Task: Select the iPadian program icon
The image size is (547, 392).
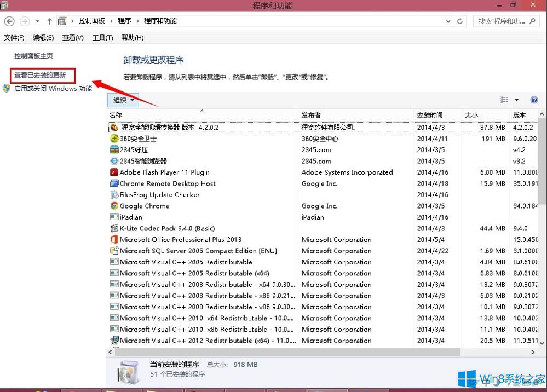Action: tap(114, 217)
